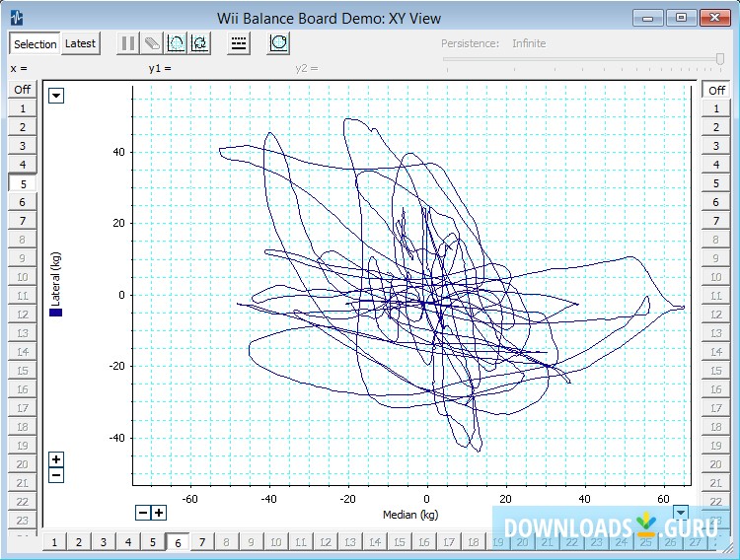Select the Selection cursor mode

(35, 44)
